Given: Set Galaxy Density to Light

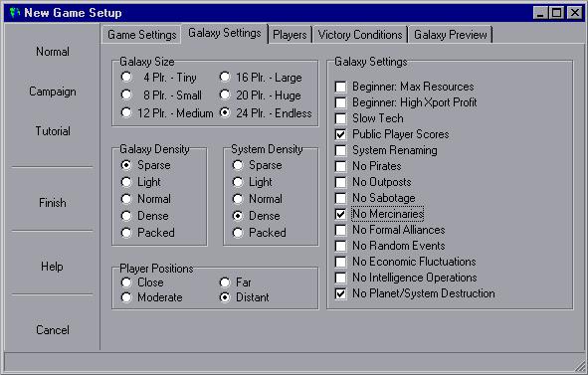Looking at the screenshot, I should coord(141,182).
